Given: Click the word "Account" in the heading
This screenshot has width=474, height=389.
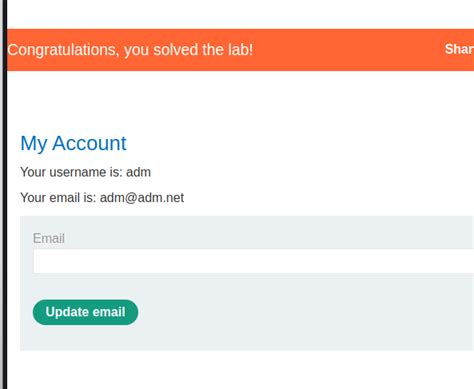Looking at the screenshot, I should tap(89, 143).
